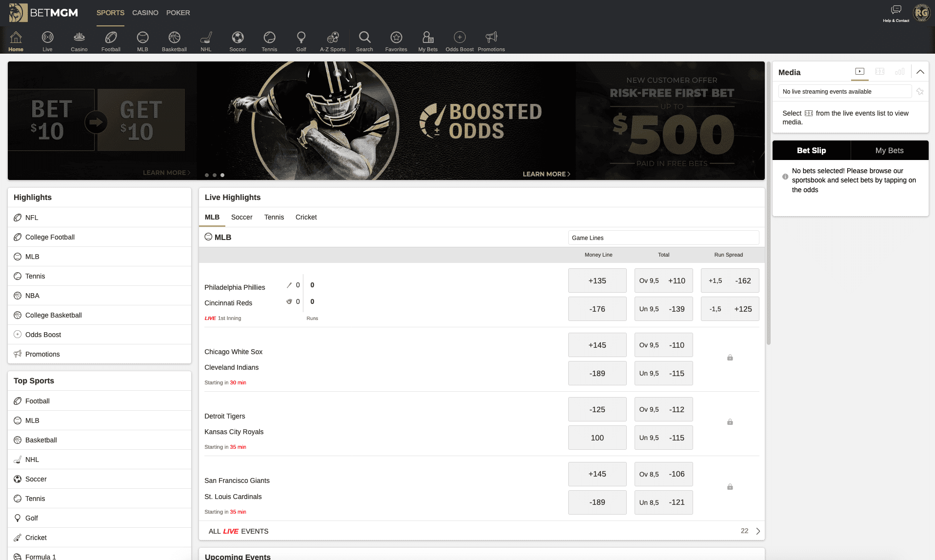Open NFL in the Highlights list
This screenshot has width=935, height=560.
click(99, 218)
